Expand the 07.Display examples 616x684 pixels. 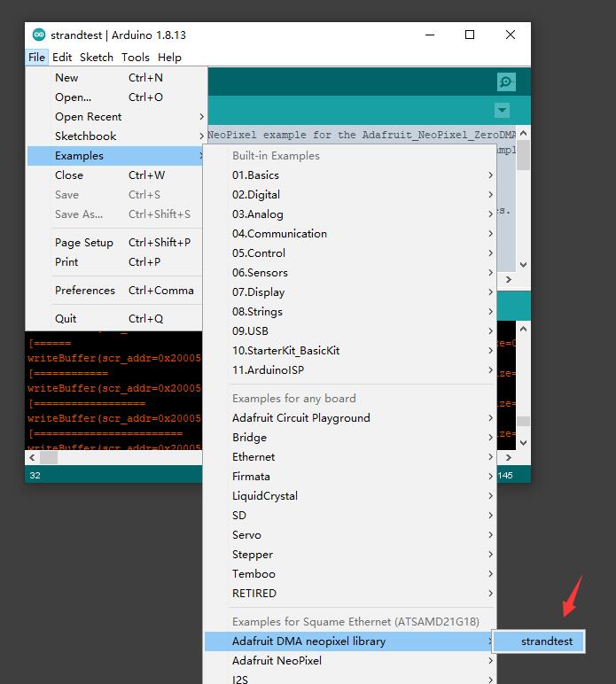coord(350,292)
